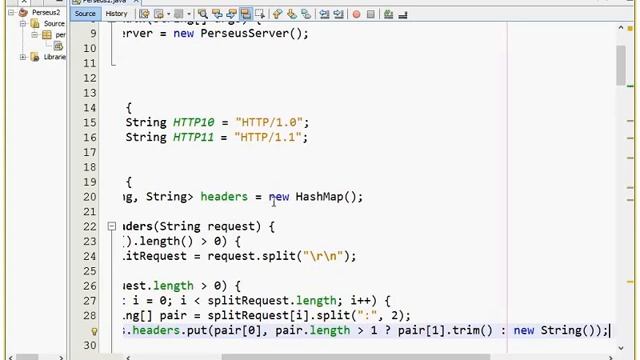Switch to the History view tab

point(116,13)
